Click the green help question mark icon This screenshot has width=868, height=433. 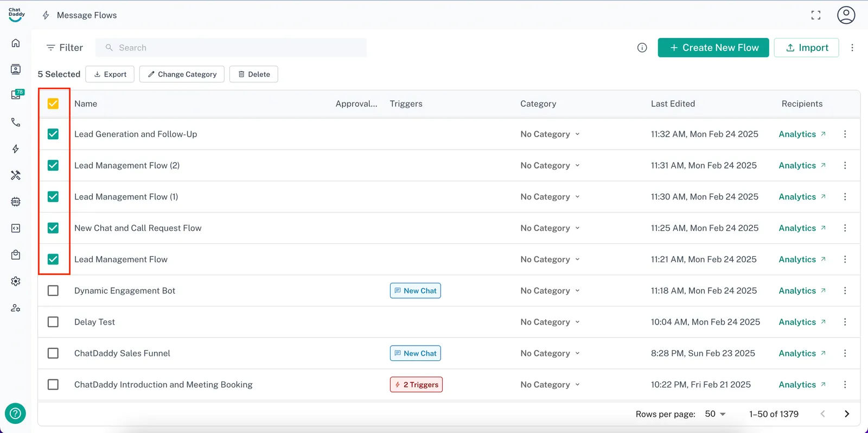pos(15,413)
